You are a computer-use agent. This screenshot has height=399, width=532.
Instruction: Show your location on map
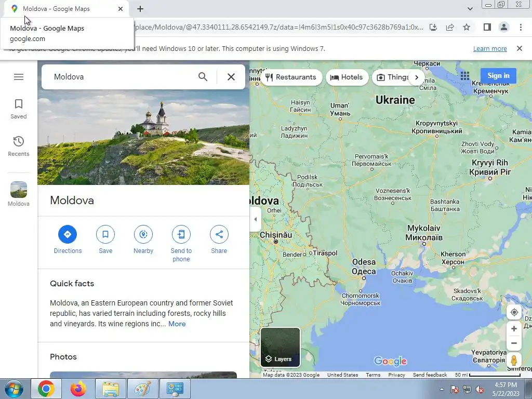[514, 312]
